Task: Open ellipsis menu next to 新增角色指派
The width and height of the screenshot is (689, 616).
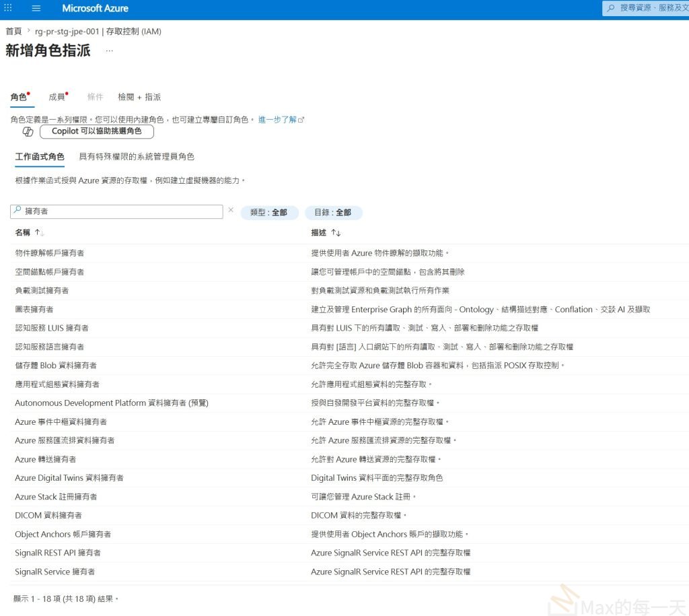Action: (x=110, y=51)
